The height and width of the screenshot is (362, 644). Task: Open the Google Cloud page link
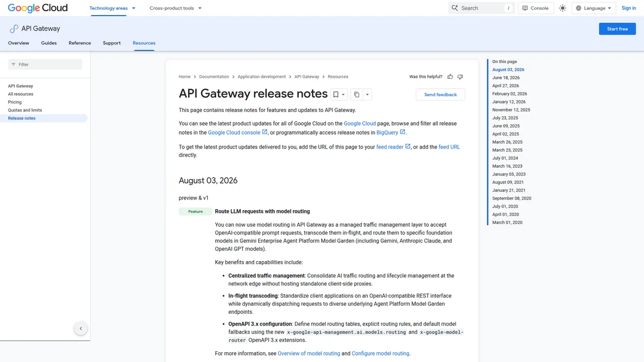tap(360, 123)
